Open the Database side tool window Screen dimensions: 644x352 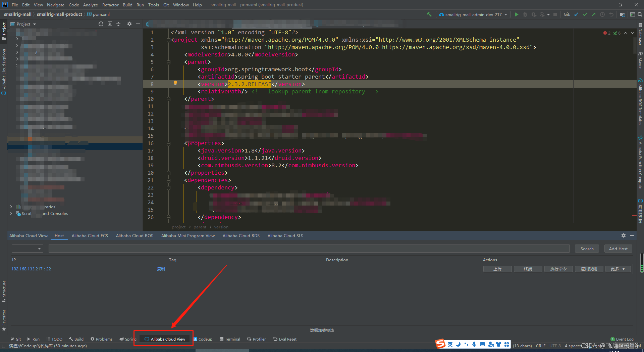[x=640, y=34]
